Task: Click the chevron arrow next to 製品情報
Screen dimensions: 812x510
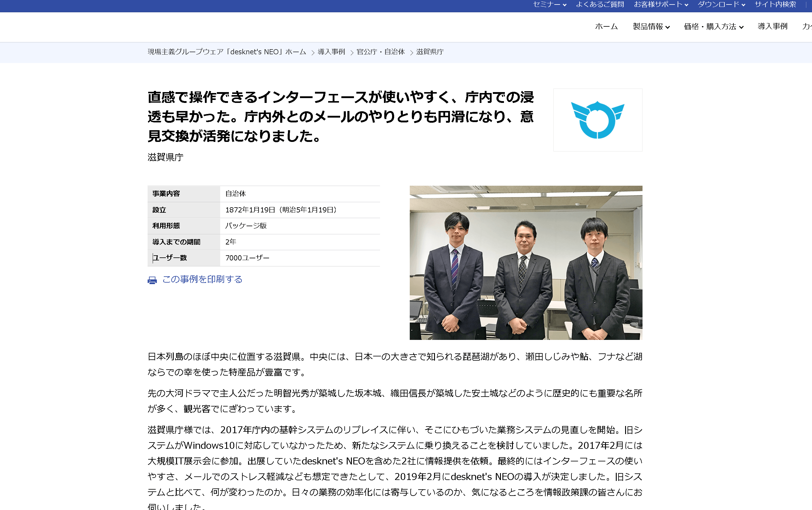Action: coord(667,27)
